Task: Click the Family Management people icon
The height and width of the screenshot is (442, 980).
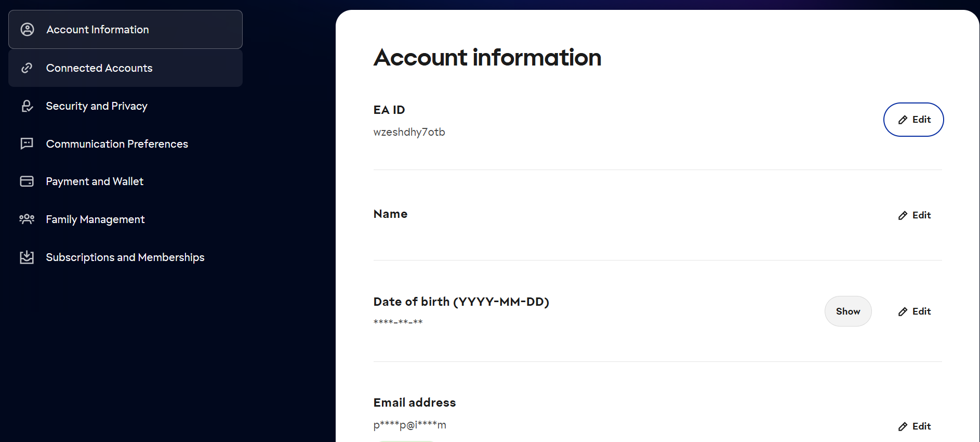Action: point(27,219)
